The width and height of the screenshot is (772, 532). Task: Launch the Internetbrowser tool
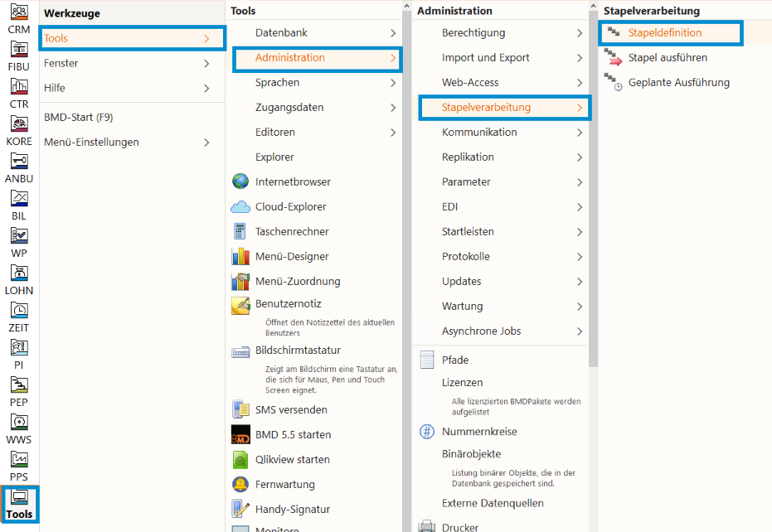point(240,181)
